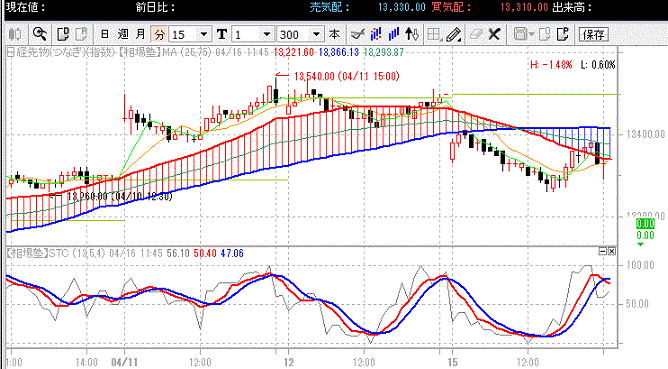
Task: Click the checkmark line indicator icon
Action: click(357, 34)
